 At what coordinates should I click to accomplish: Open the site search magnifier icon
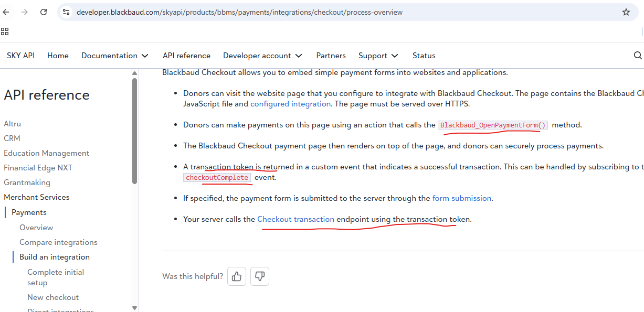638,56
